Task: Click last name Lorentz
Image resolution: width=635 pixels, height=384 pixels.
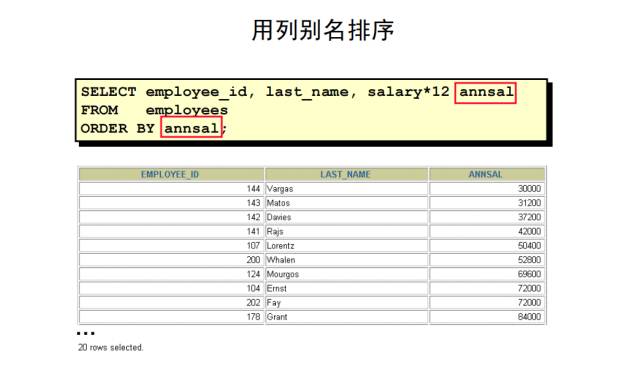Action: 280,246
